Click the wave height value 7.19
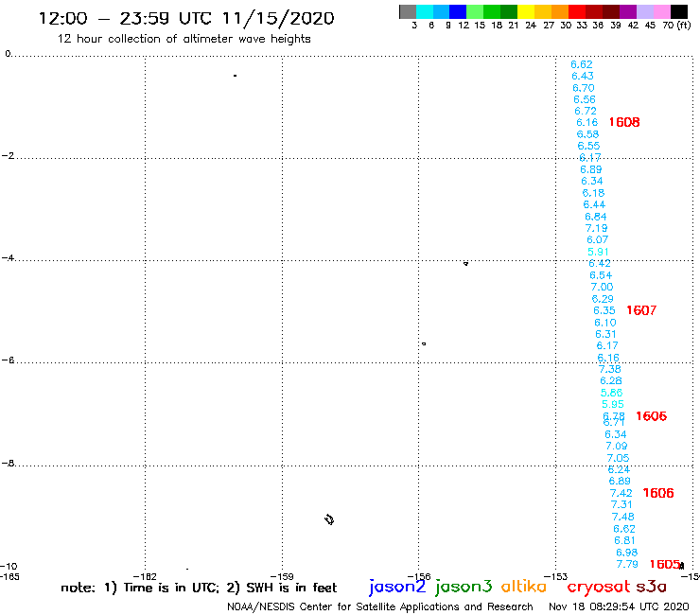The height and width of the screenshot is (615, 700). 597,228
